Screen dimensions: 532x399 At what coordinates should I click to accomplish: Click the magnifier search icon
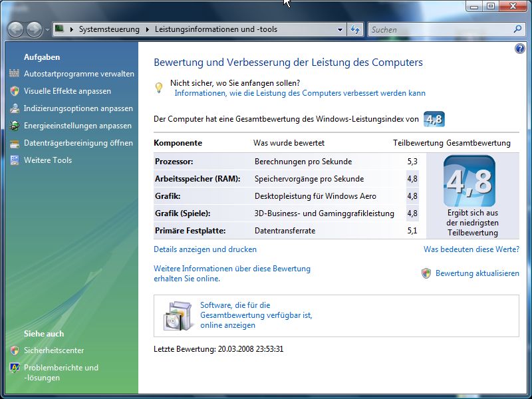coord(517,29)
